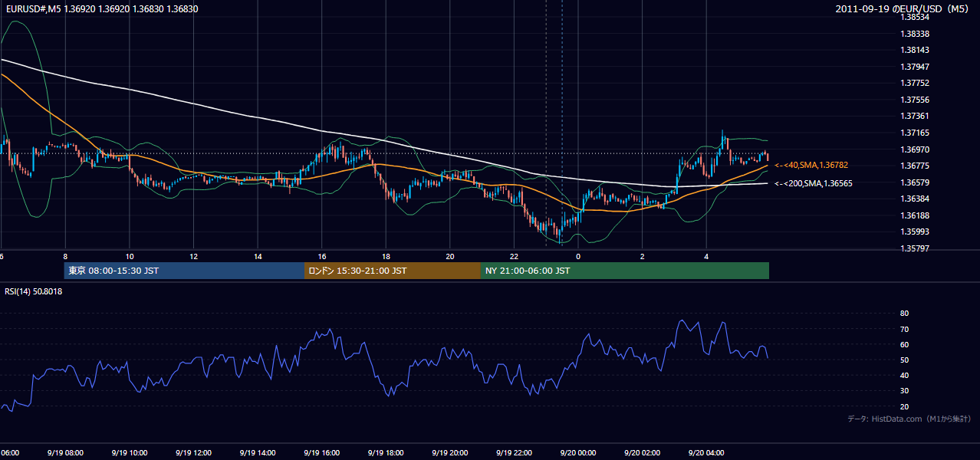Select the 東京 08:00-15:30 JST session bar

184,271
